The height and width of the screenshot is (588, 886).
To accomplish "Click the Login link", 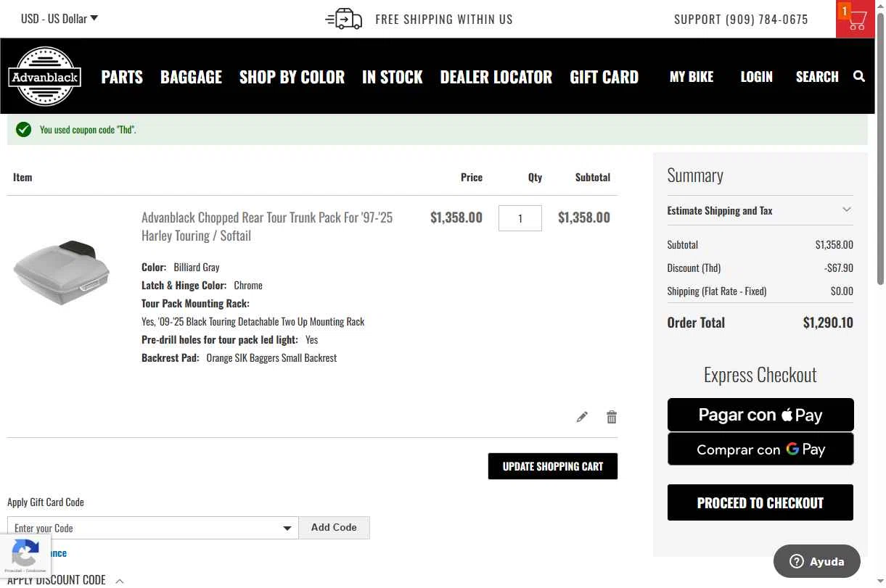I will (x=757, y=77).
